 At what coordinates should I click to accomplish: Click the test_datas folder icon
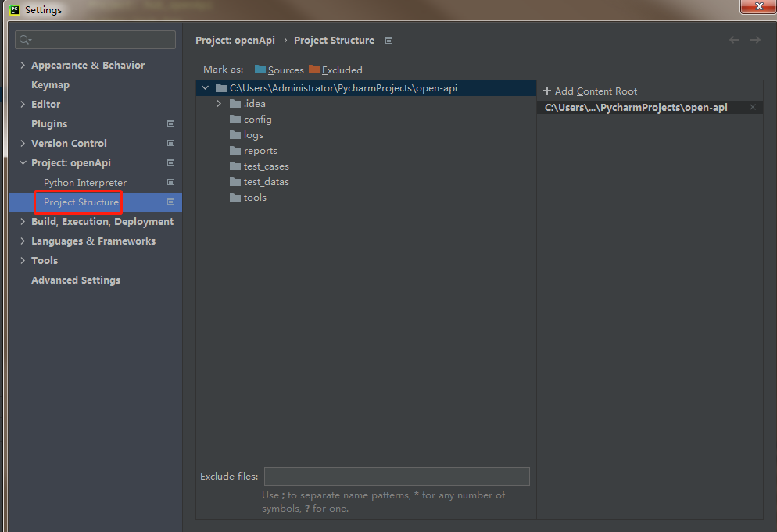coord(235,182)
